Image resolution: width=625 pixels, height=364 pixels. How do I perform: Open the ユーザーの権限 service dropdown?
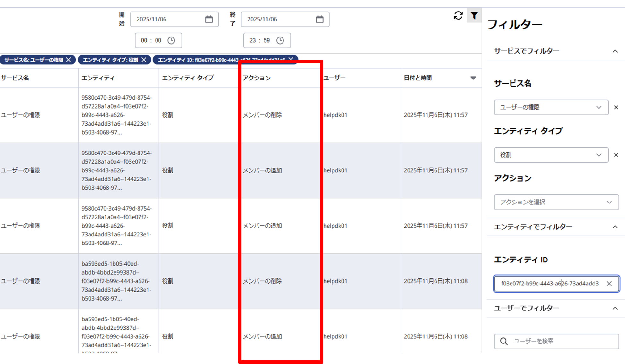point(551,107)
